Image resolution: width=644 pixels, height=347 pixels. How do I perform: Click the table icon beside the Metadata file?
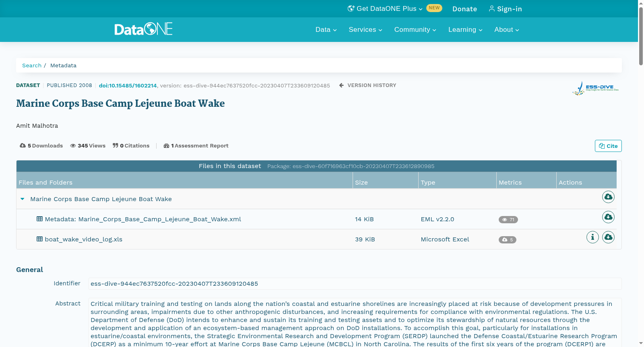point(39,219)
